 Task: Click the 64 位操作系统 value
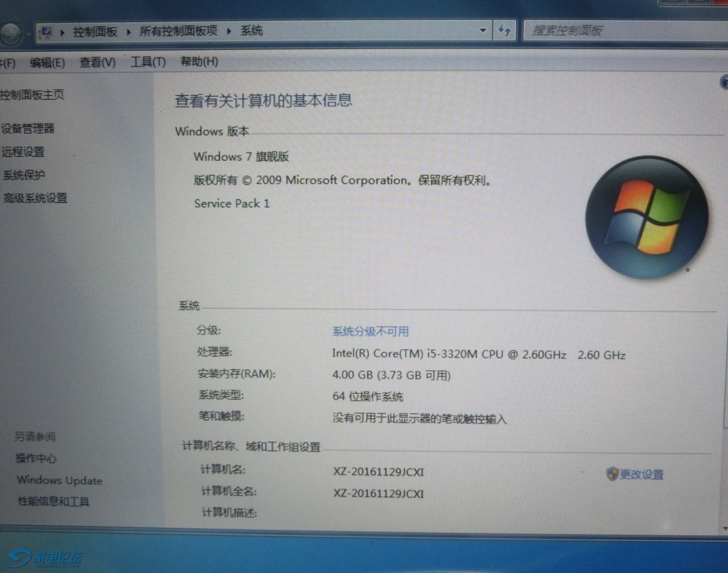[368, 396]
